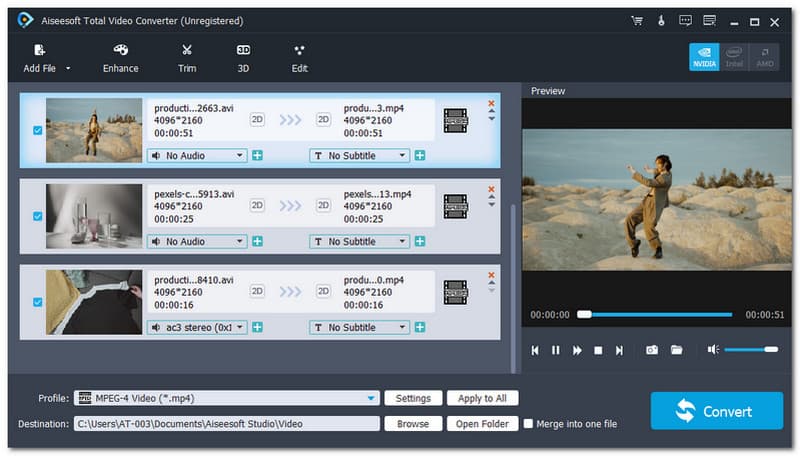Viewport: 800px width, 456px height.
Task: Remove first video with its red X
Action: tap(491, 103)
